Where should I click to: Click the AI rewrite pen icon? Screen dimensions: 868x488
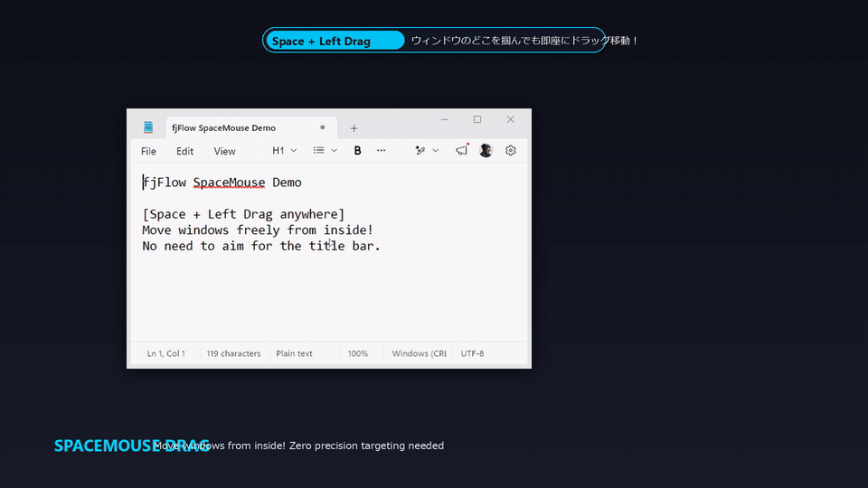point(420,151)
